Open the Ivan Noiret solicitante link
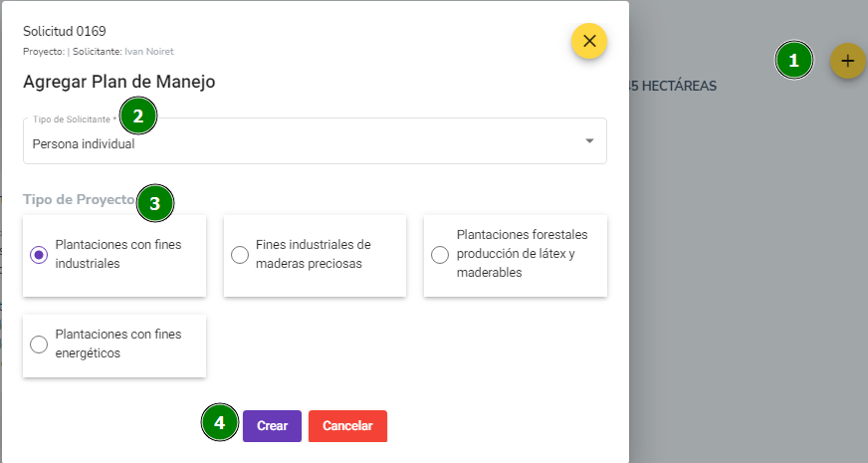 coord(149,52)
